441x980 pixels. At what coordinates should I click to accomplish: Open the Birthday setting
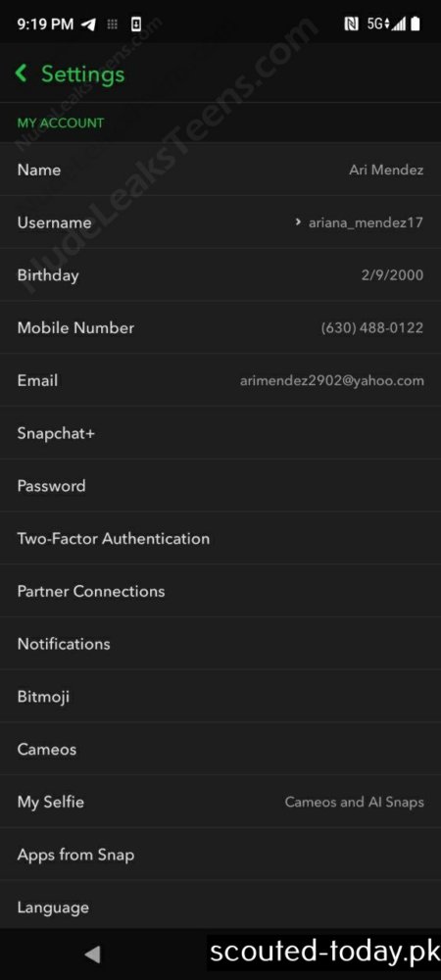tap(220, 275)
